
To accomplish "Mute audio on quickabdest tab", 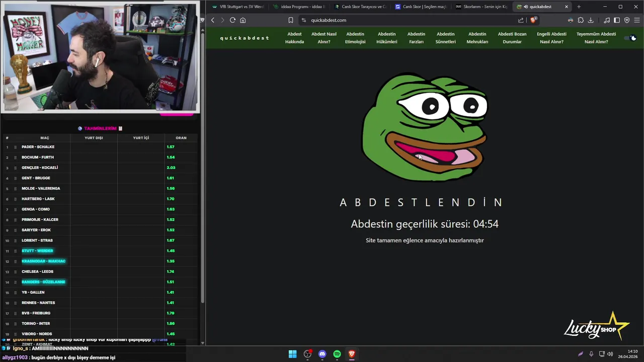I will pos(526,7).
